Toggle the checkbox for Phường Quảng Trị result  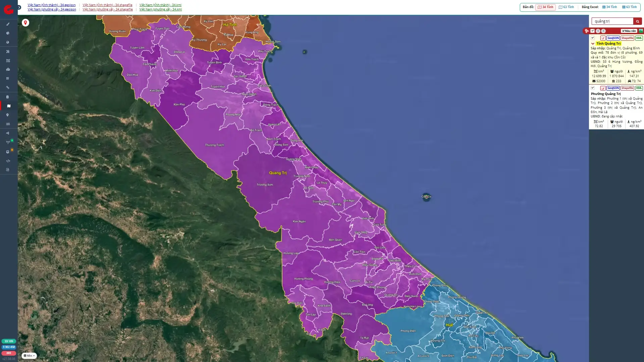pyautogui.click(x=592, y=88)
